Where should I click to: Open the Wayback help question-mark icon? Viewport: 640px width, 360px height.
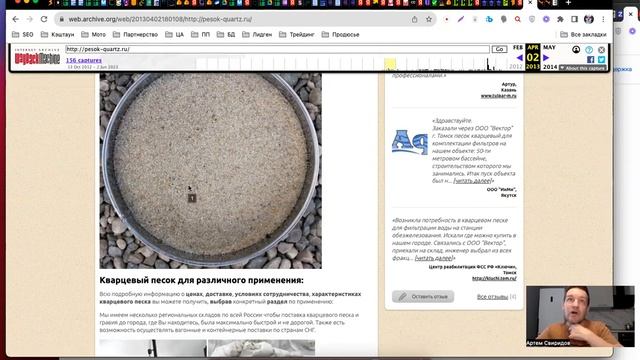click(589, 50)
